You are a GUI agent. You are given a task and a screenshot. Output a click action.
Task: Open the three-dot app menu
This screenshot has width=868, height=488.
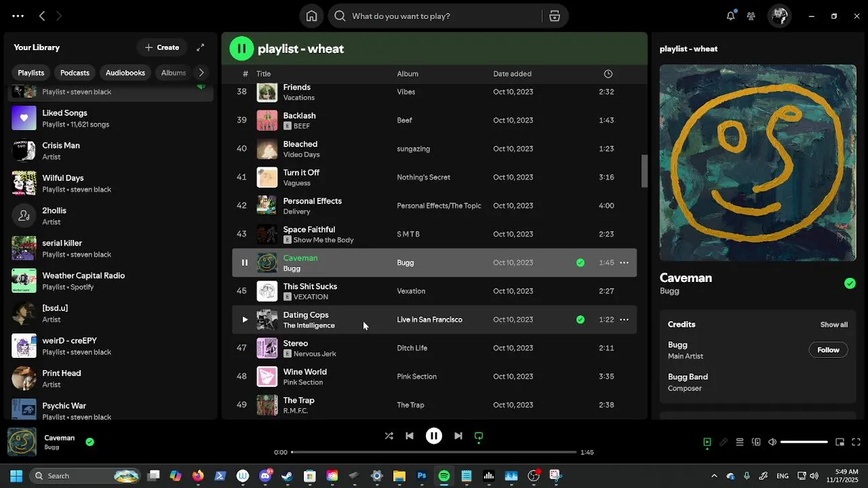(18, 16)
